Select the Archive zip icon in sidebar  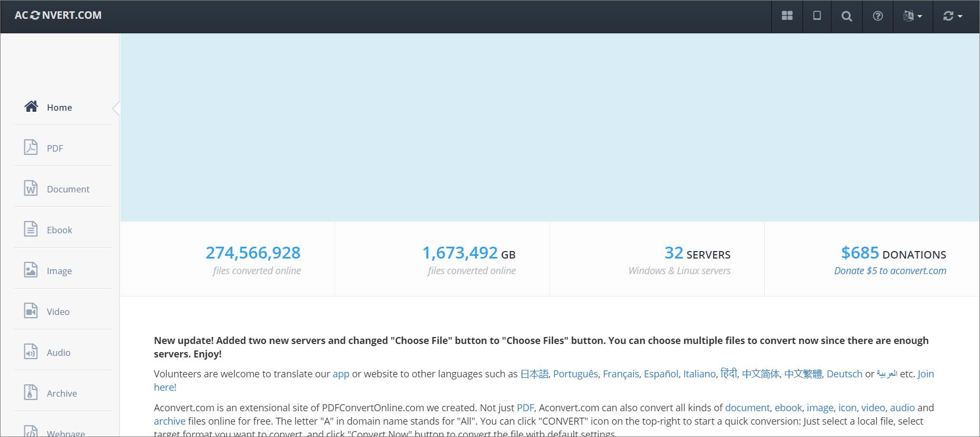click(31, 392)
